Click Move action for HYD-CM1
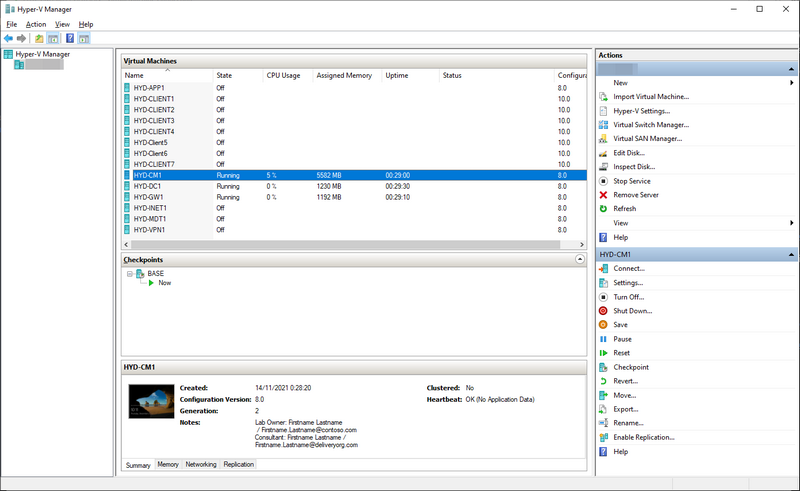The image size is (800, 491). point(624,395)
